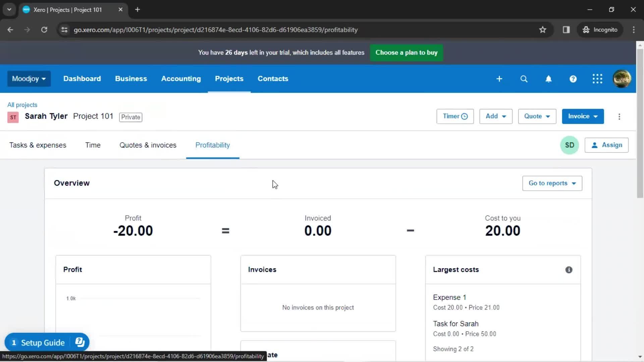Click the SD assigned user avatar

click(x=570, y=145)
